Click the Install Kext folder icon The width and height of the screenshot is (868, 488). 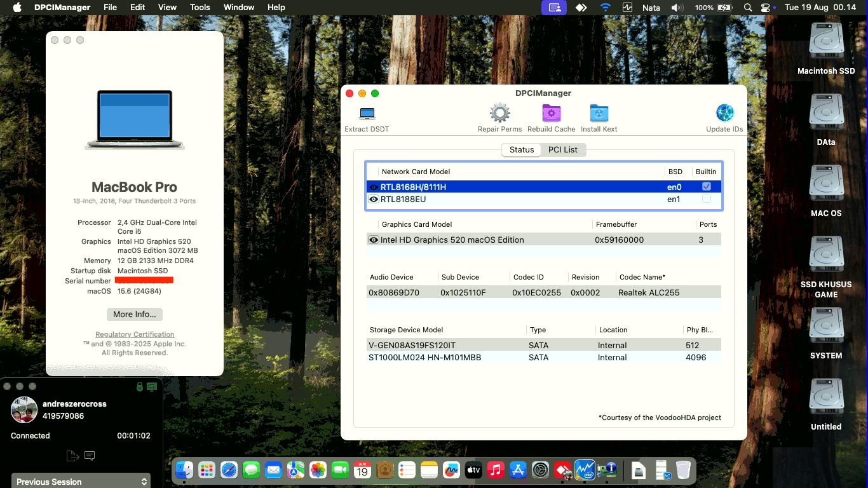coord(598,112)
